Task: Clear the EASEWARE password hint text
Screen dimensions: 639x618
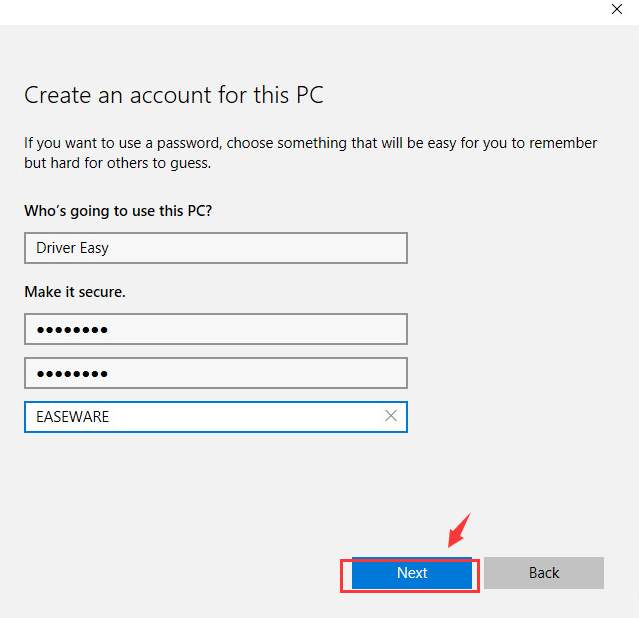Action: point(390,416)
